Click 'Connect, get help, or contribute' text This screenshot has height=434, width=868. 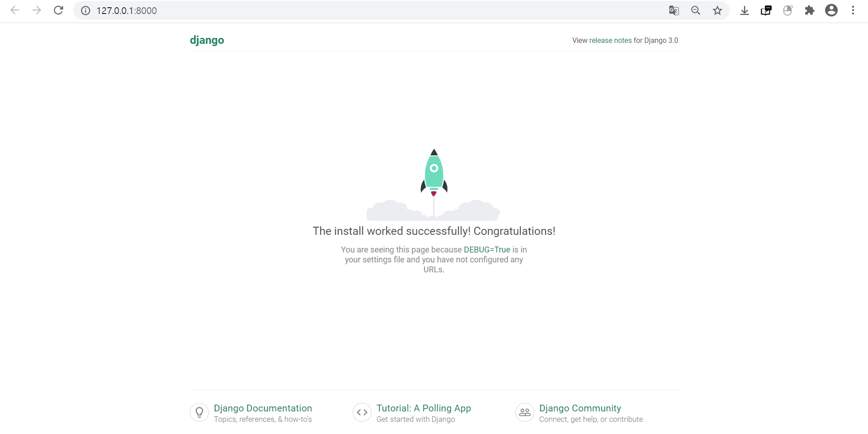click(591, 419)
